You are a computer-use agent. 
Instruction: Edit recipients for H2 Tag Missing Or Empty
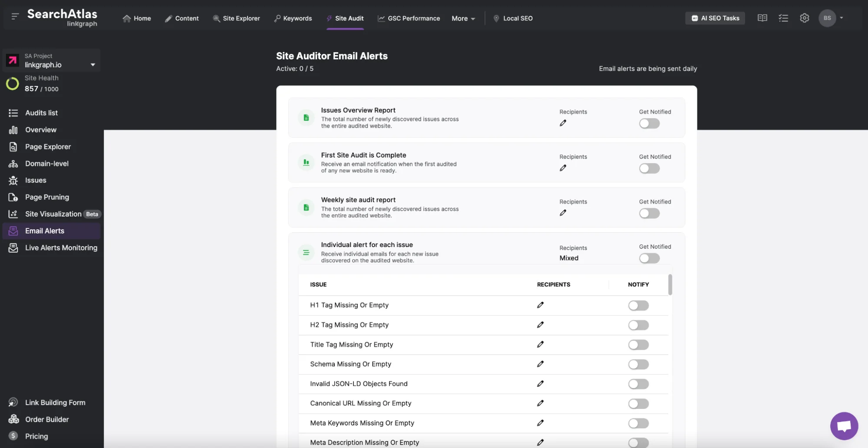coord(540,325)
